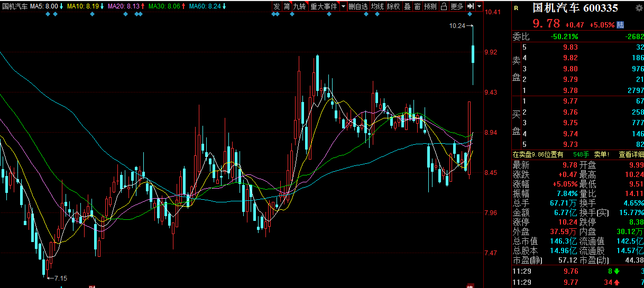Viewport: 644px width, 288px height.
Task: Click the event diamond below 删自选
Action: click(365, 14)
